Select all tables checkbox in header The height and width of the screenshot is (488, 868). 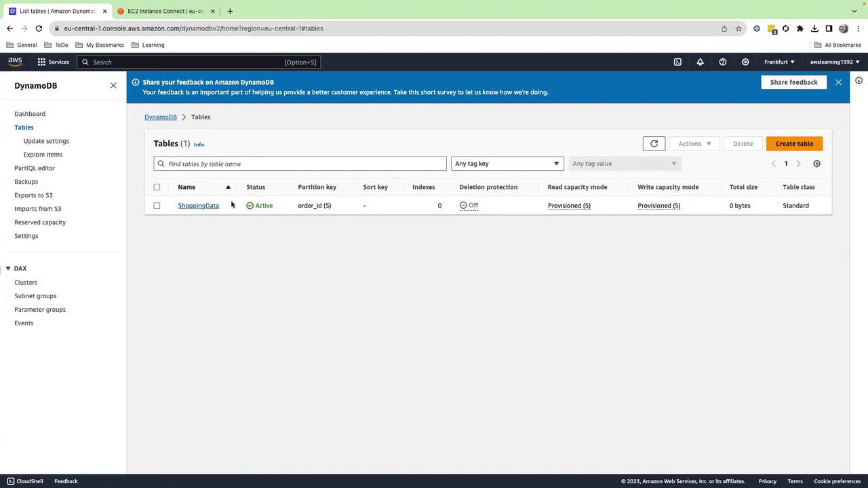[157, 187]
